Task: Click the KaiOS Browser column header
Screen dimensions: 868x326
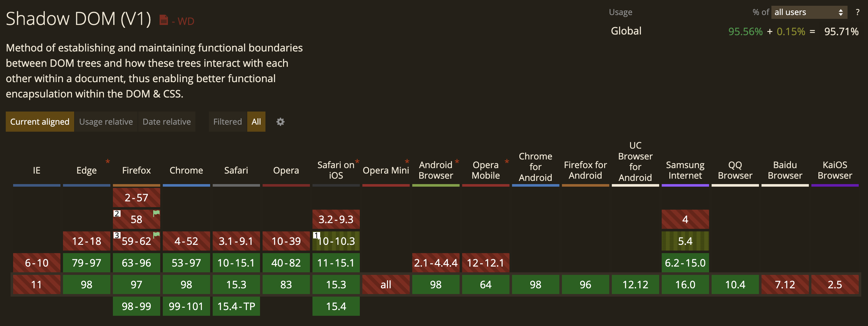Action: 835,170
